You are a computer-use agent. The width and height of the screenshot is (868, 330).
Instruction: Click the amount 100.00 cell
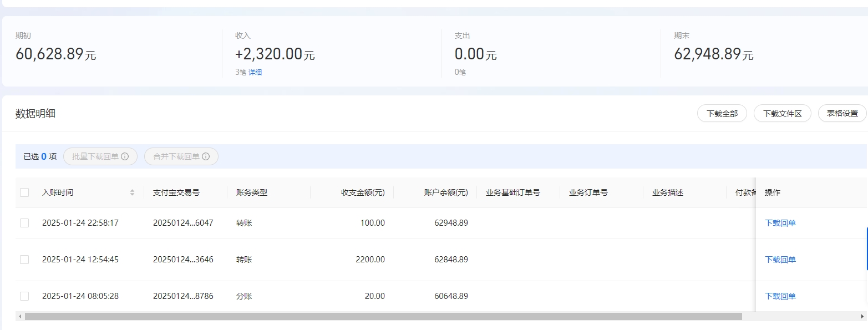point(372,223)
